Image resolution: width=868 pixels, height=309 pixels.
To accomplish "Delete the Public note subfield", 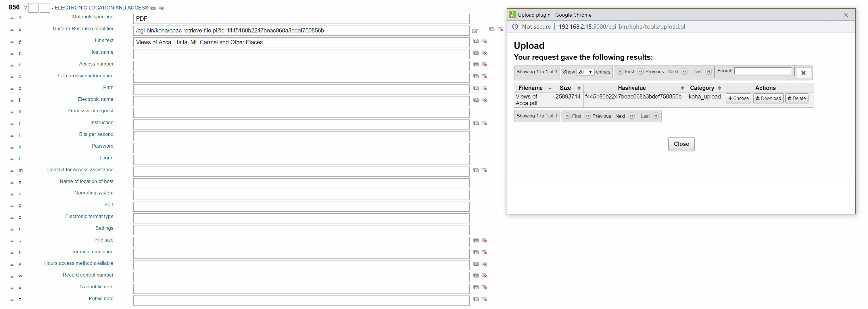I will tap(484, 299).
